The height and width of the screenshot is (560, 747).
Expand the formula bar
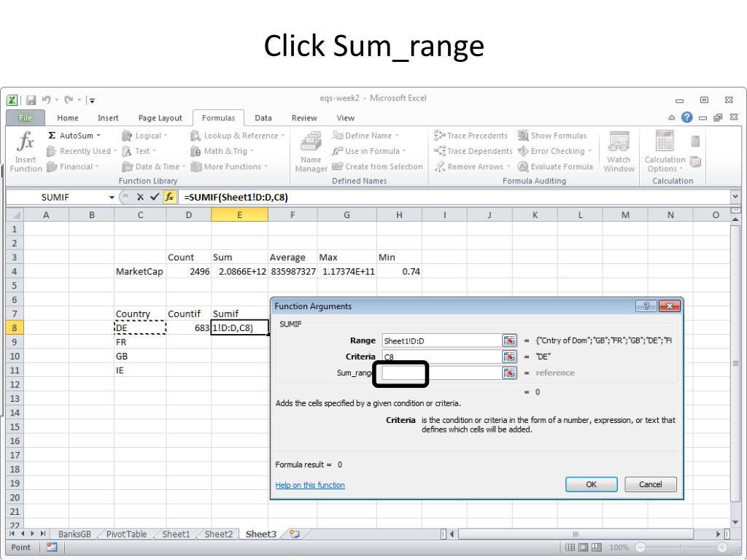[735, 196]
